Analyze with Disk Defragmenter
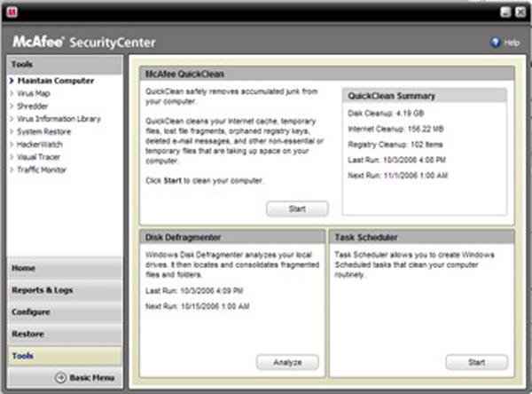 (x=287, y=362)
